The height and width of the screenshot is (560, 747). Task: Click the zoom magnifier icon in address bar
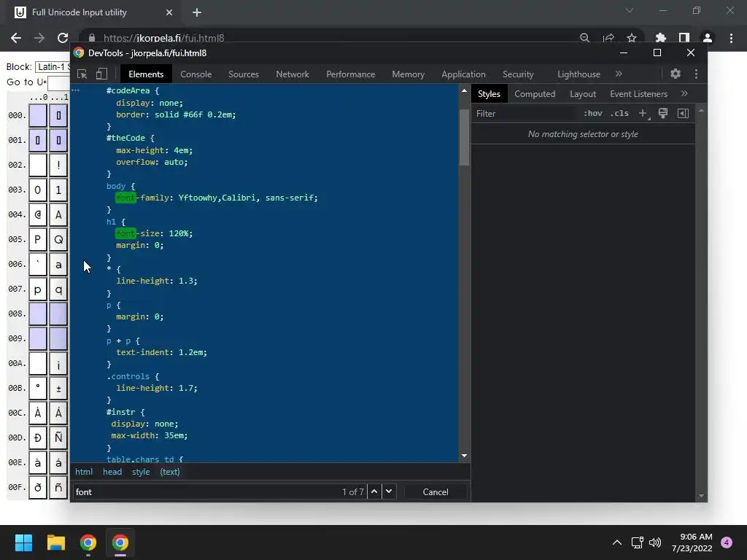coord(584,38)
